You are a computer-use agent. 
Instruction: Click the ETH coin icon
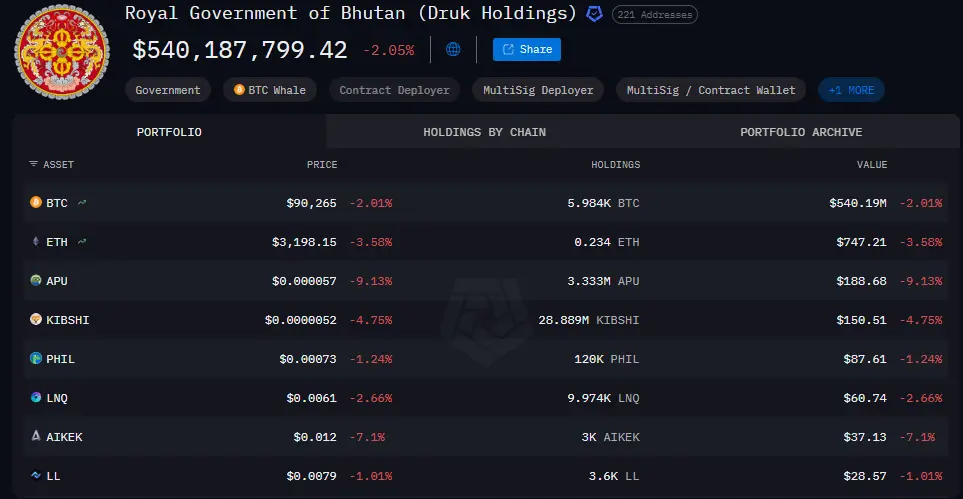(x=36, y=242)
